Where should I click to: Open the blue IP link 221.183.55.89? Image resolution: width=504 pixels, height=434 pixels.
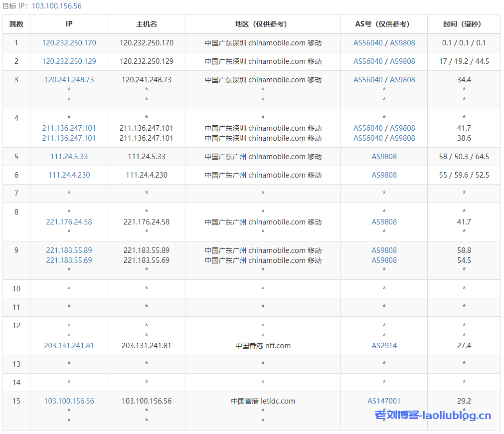pyautogui.click(x=69, y=250)
